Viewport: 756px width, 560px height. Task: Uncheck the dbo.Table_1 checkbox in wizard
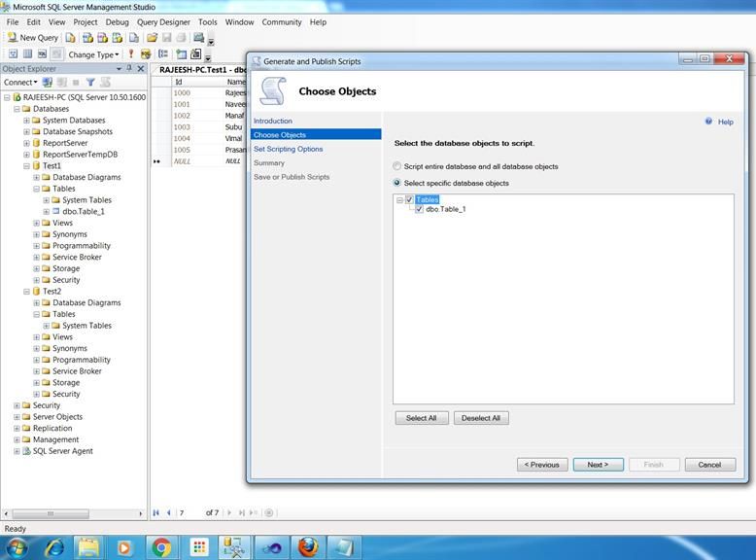[x=419, y=209]
